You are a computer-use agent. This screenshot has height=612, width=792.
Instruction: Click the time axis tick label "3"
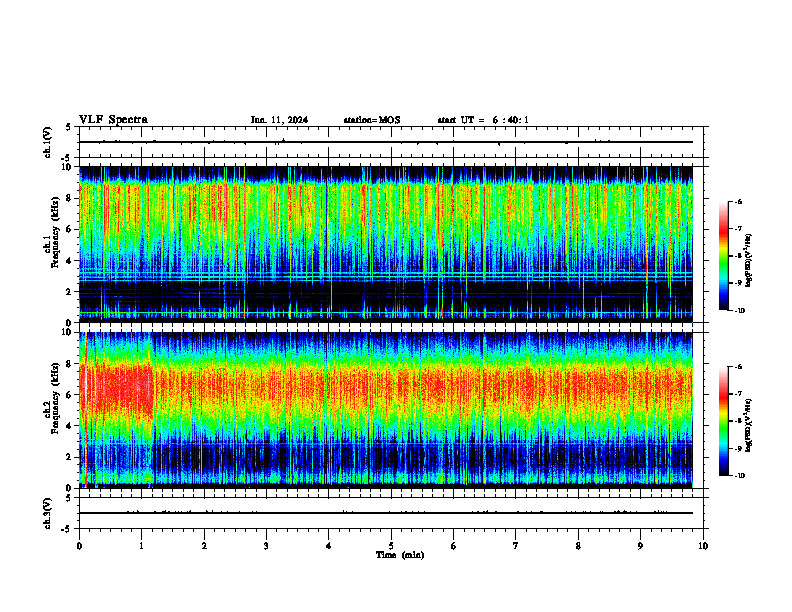click(266, 546)
